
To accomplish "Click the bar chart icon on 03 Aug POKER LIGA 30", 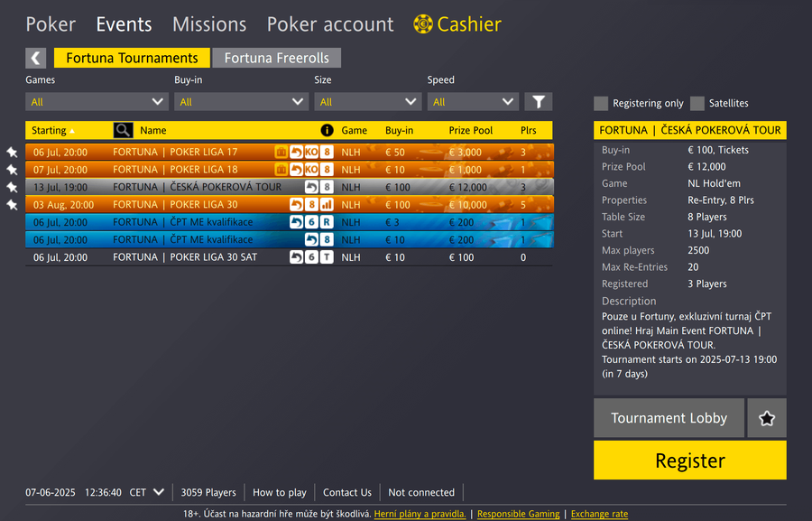I will [x=327, y=205].
